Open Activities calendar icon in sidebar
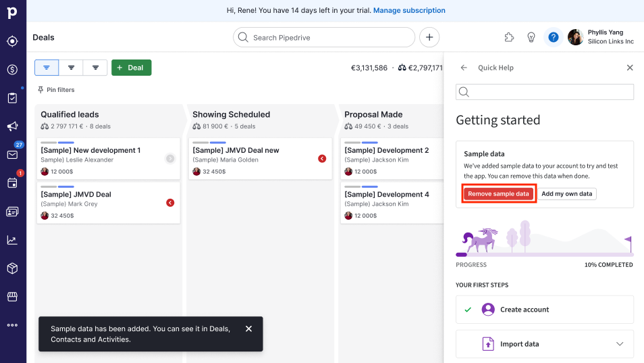The height and width of the screenshot is (363, 644). [12, 183]
